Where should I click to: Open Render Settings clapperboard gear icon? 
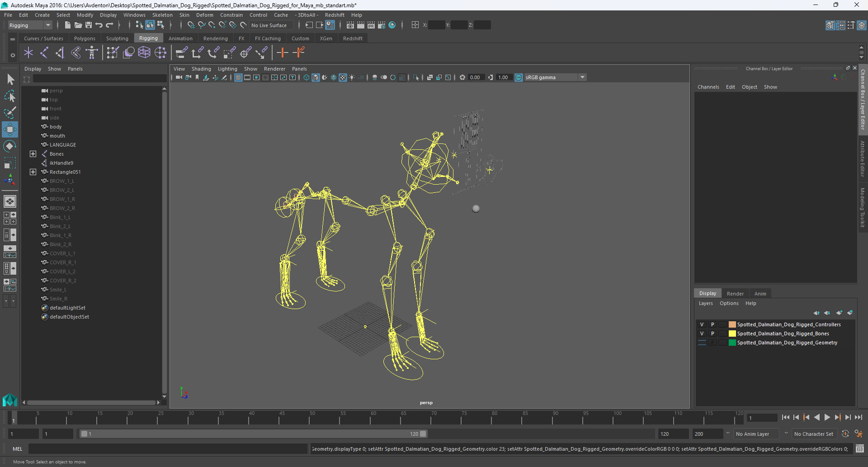click(381, 25)
